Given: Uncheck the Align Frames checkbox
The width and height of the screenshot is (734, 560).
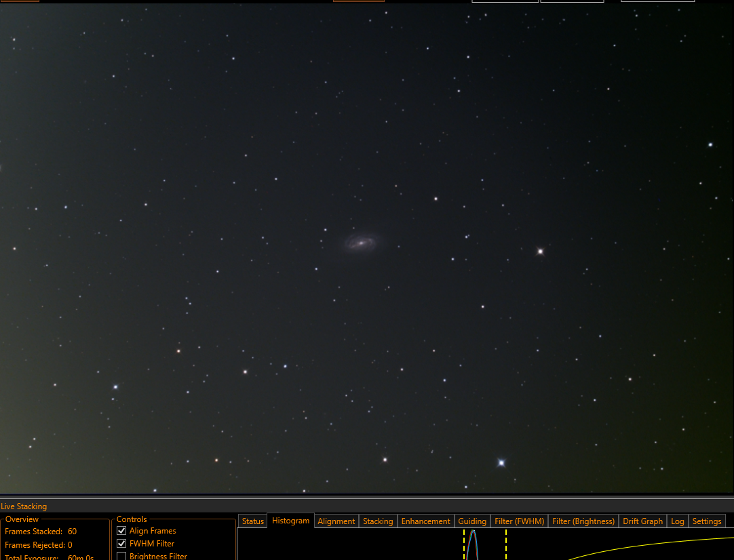Looking at the screenshot, I should (121, 531).
